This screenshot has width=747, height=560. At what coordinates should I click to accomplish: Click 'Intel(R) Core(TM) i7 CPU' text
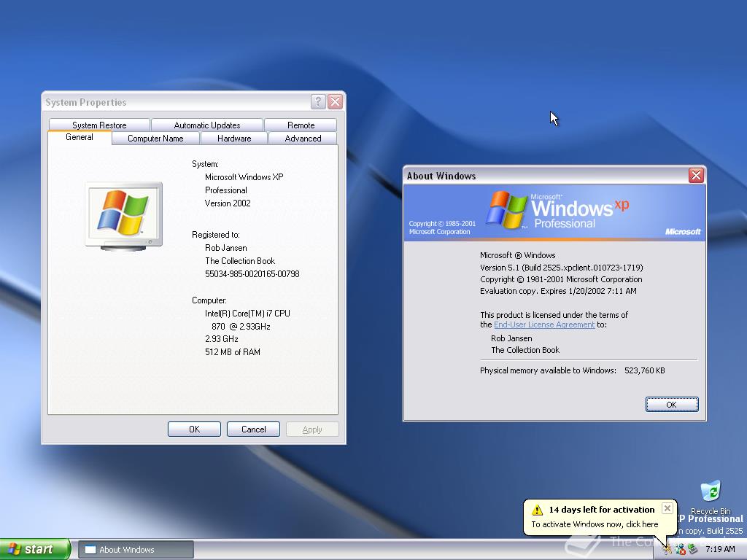click(x=247, y=314)
